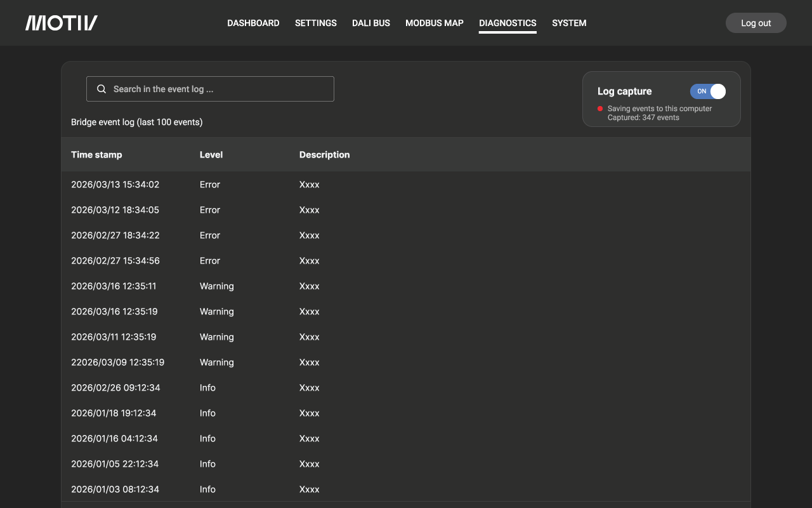
Task: Click the red recording indicator dot
Action: tap(600, 109)
